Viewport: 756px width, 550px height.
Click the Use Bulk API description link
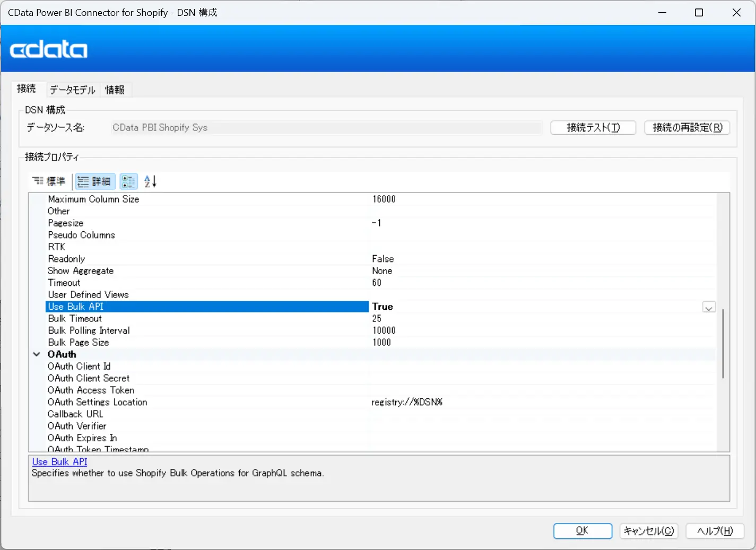(x=59, y=462)
